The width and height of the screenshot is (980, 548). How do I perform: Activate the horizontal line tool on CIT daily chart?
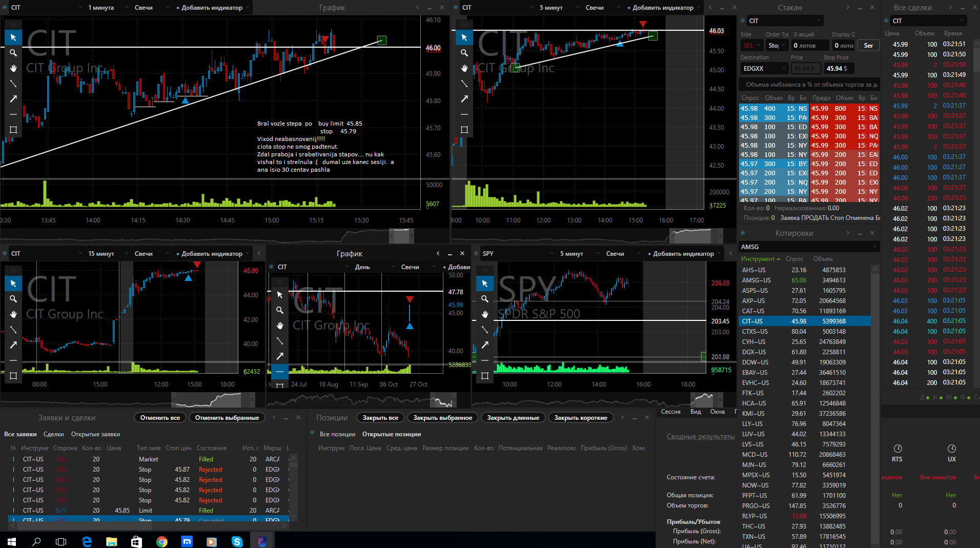[280, 372]
